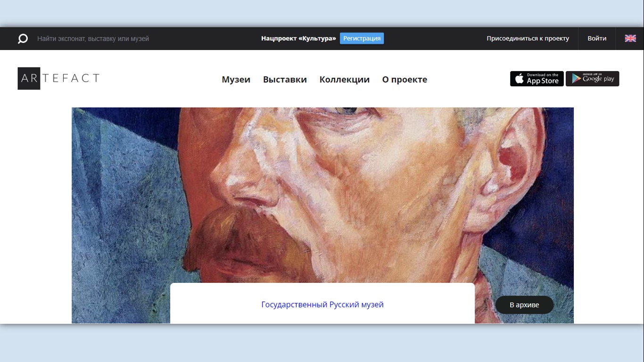The height and width of the screenshot is (362, 644).
Task: Click the magnifying glass search icon
Action: pyautogui.click(x=23, y=39)
